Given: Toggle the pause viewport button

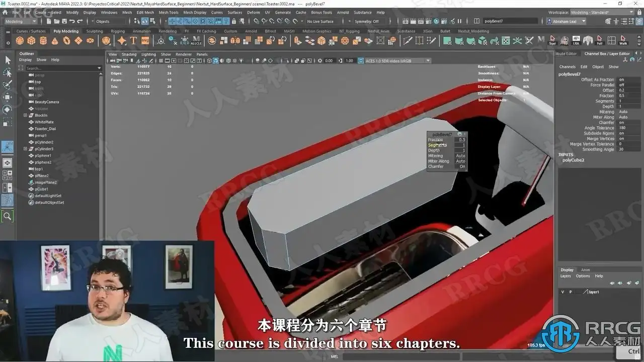Looking at the screenshot, I should tap(460, 21).
